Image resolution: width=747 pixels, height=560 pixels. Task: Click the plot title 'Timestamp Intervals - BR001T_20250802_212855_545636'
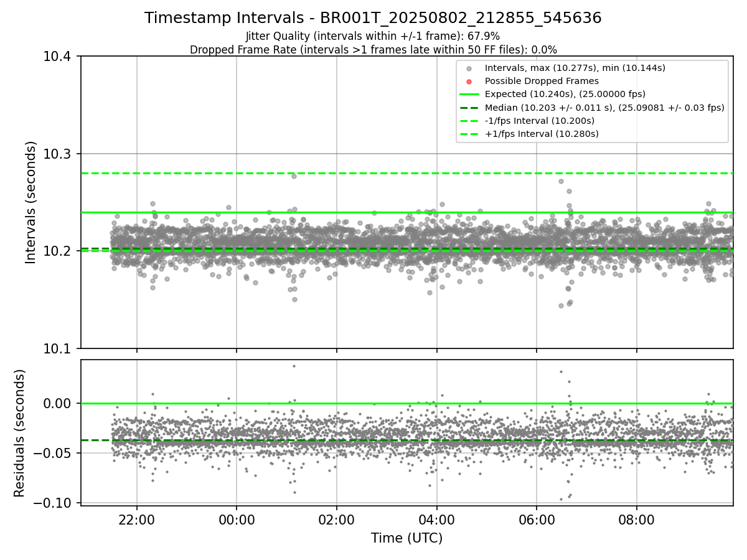pos(373,18)
